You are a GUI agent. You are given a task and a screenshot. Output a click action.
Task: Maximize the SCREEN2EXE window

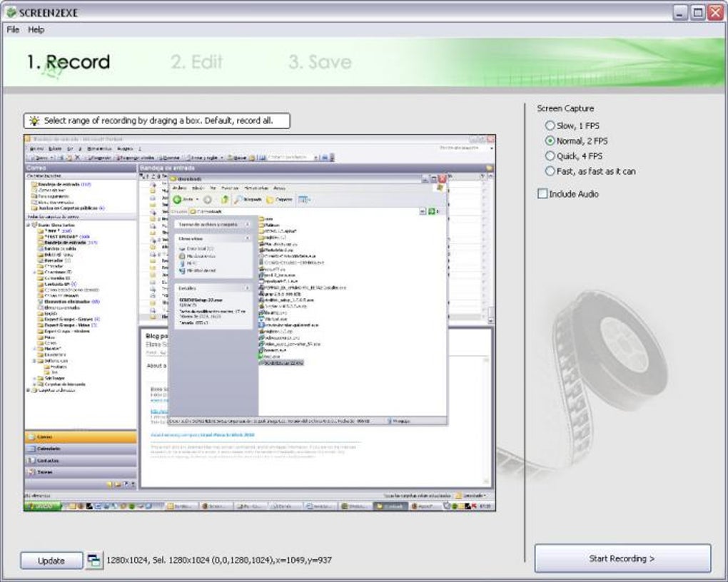(697, 13)
